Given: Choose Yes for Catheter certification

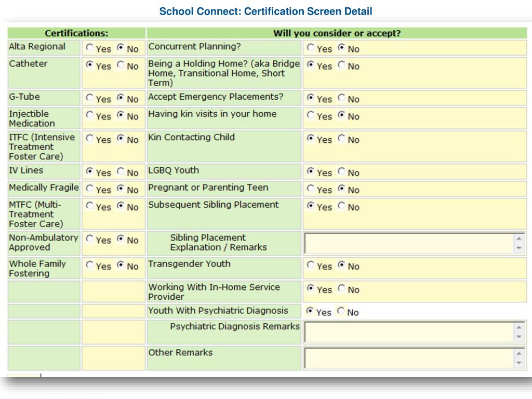Looking at the screenshot, I should pyautogui.click(x=89, y=64).
